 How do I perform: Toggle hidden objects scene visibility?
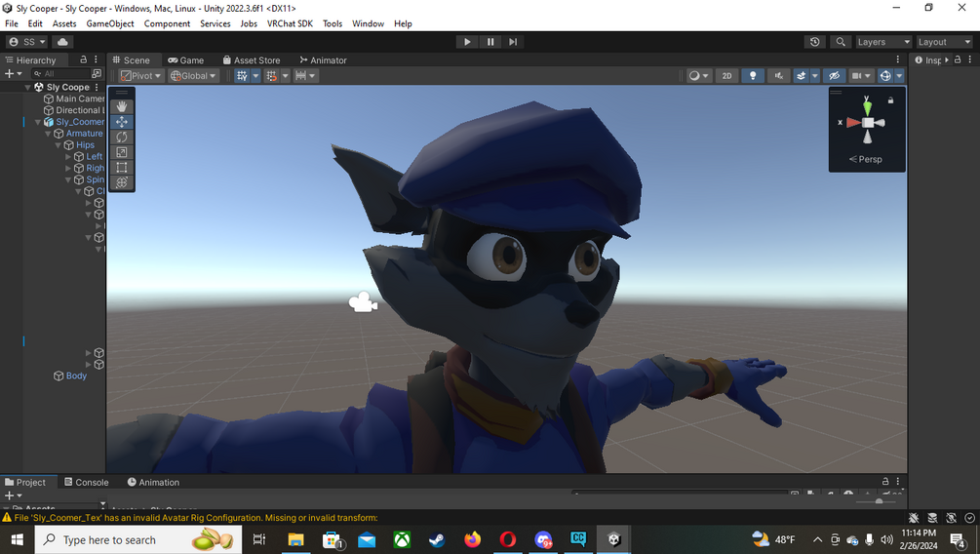(x=834, y=76)
